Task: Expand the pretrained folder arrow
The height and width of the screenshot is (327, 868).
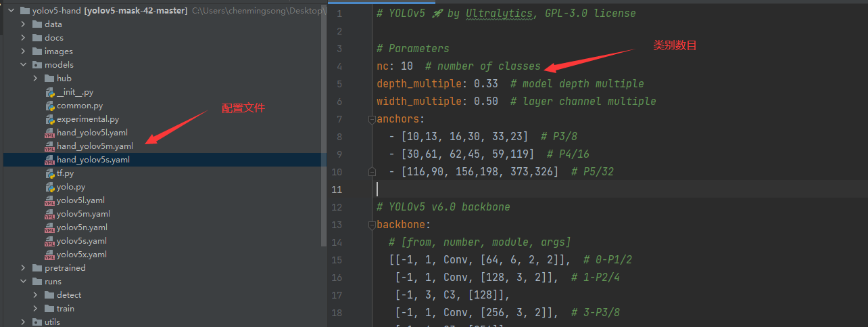Action: coord(24,268)
